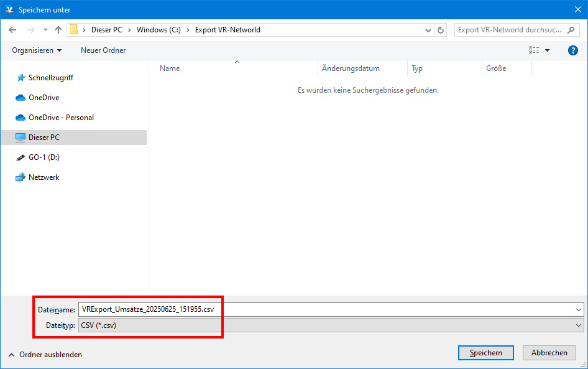Viewport: 588px width, 369px height.
Task: Click the Abbrechen button
Action: pos(549,353)
